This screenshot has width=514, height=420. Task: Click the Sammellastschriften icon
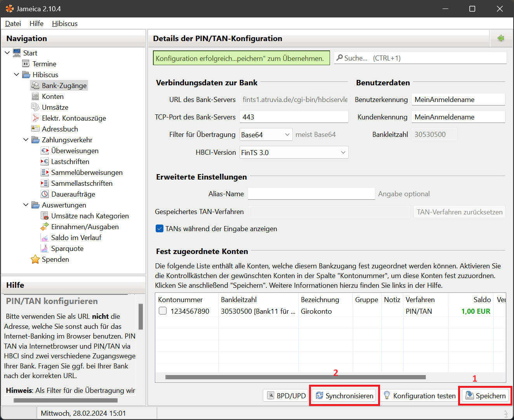[x=45, y=183]
